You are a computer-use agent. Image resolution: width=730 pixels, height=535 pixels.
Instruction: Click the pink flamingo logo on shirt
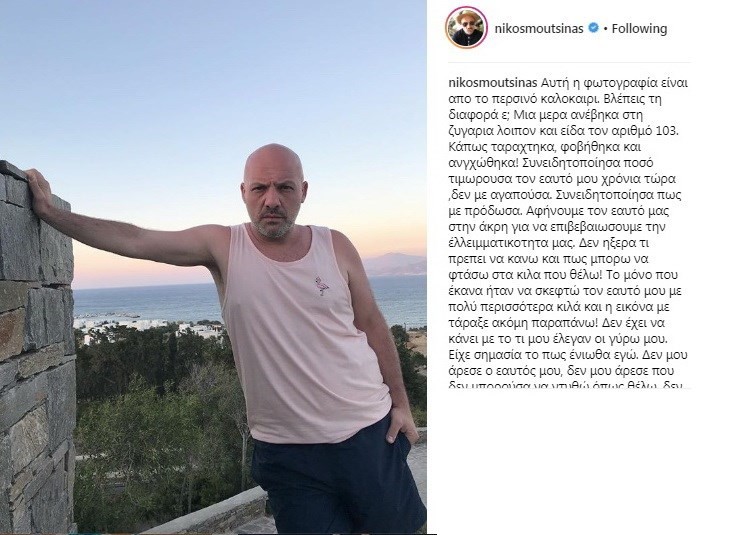pos(322,285)
